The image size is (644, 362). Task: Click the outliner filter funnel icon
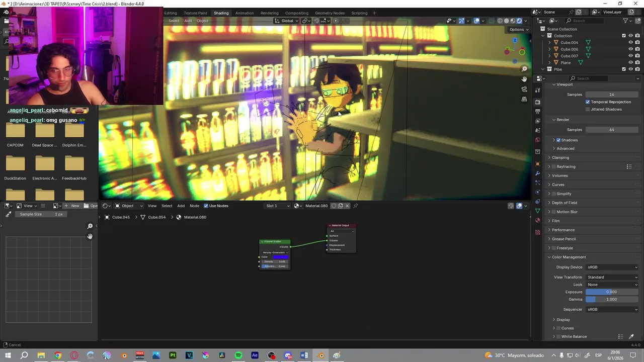point(625,21)
